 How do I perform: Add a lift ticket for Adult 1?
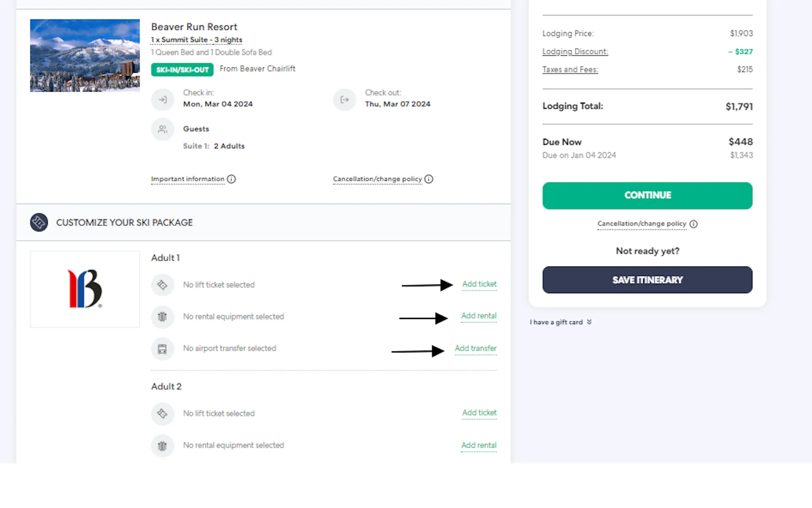pos(479,284)
